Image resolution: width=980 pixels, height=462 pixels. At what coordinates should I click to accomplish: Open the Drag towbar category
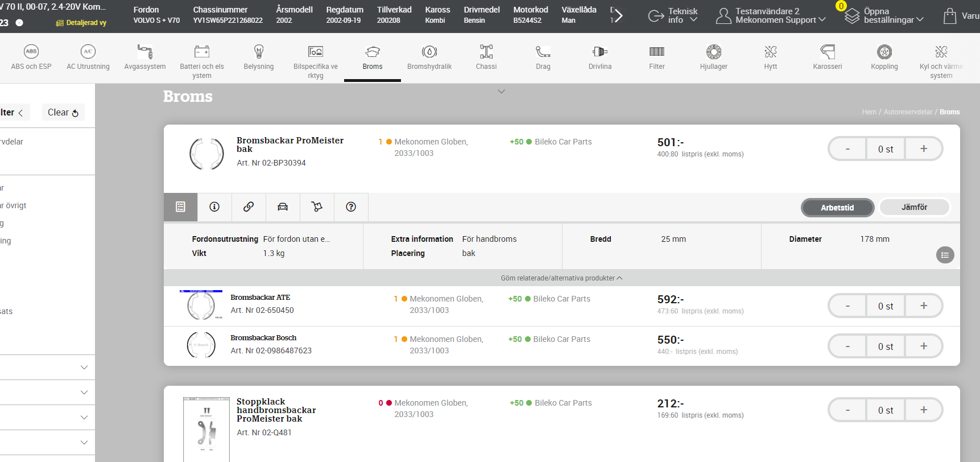tap(543, 57)
